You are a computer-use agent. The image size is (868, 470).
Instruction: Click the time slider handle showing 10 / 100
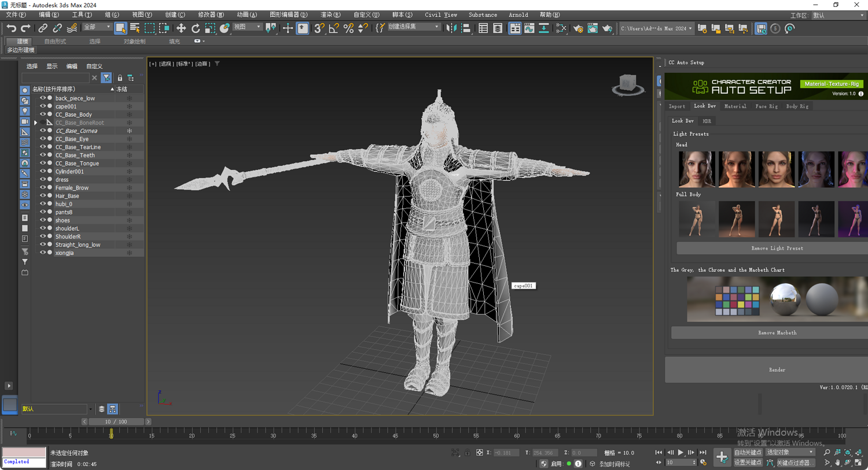pos(116,422)
